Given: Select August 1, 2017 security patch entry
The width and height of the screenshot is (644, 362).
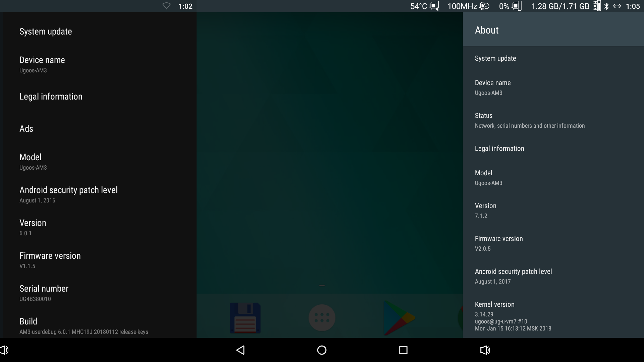Looking at the screenshot, I should 553,276.
